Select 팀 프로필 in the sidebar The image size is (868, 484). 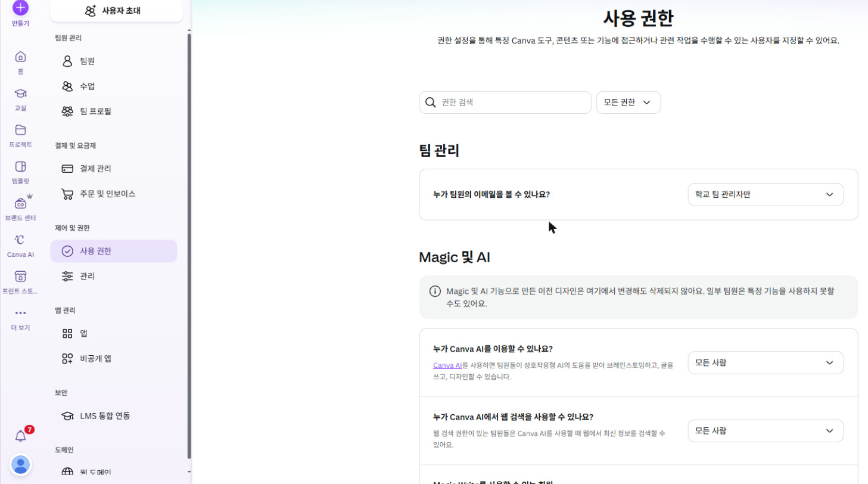(x=114, y=111)
